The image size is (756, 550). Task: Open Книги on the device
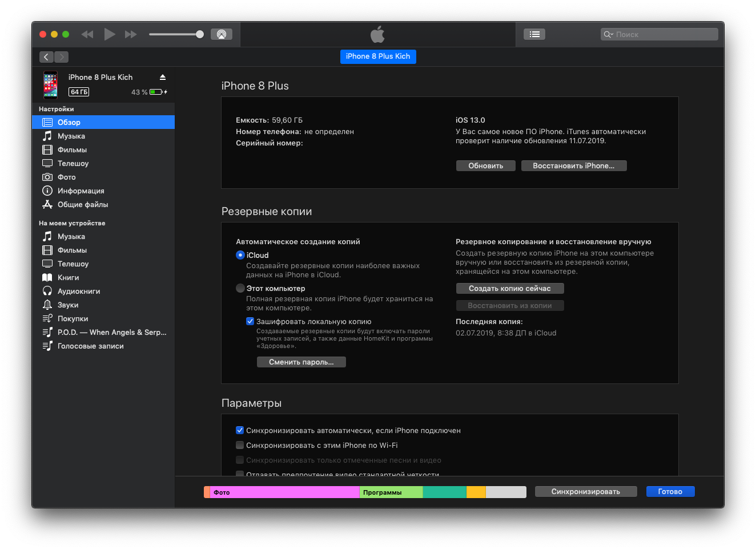click(x=103, y=277)
